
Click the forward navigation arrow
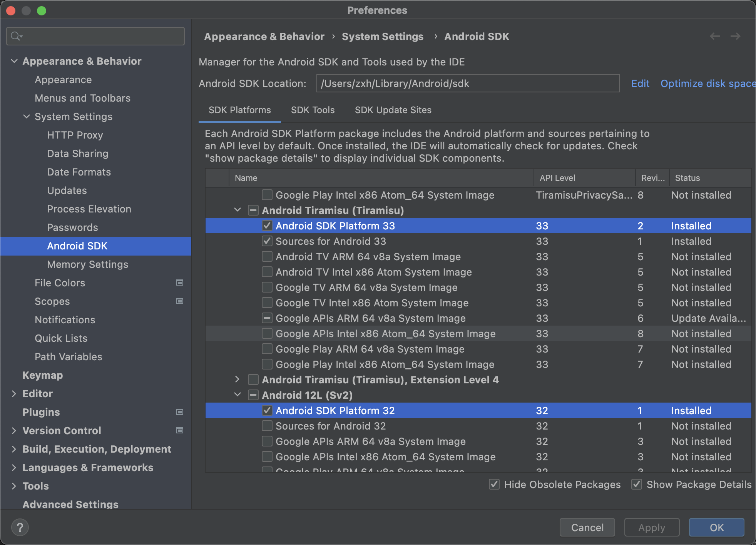coord(736,36)
